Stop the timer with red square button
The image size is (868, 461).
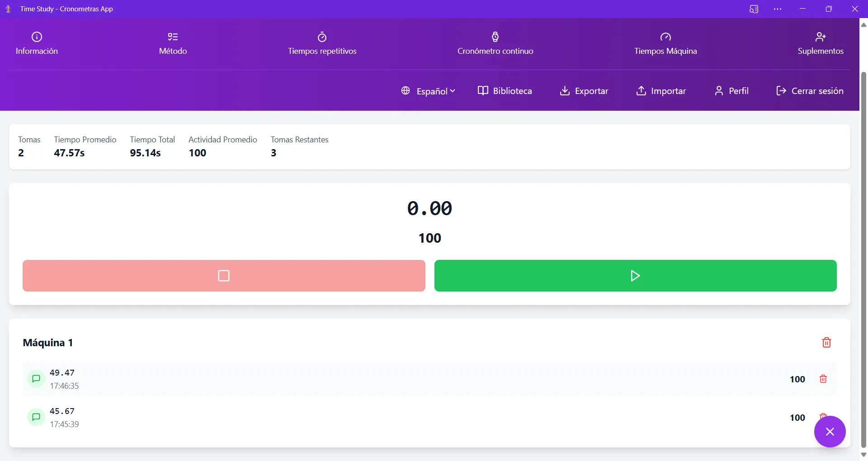pos(224,276)
